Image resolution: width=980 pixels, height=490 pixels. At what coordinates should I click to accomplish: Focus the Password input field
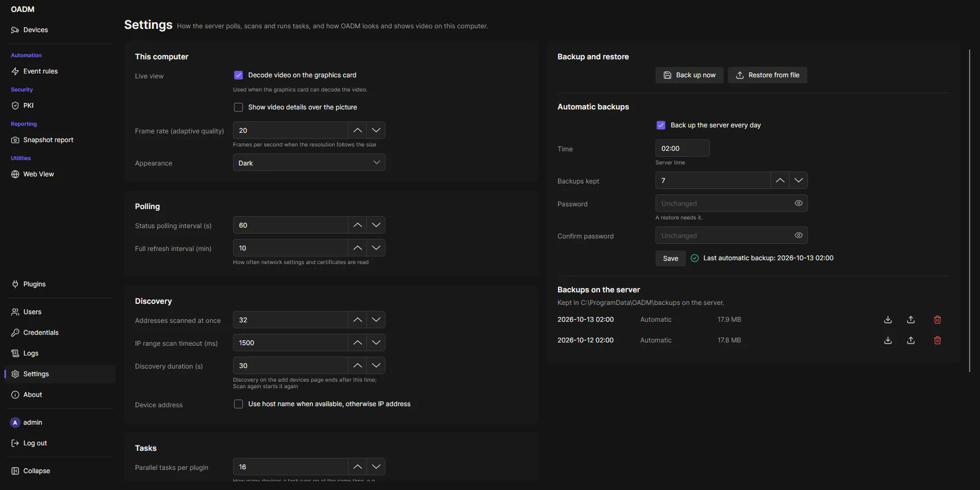pos(732,203)
